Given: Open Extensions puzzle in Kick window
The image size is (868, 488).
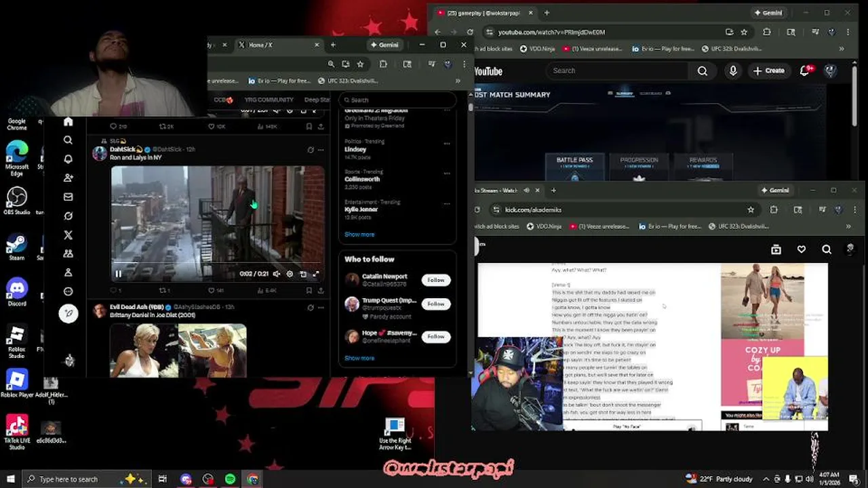Looking at the screenshot, I should click(774, 209).
